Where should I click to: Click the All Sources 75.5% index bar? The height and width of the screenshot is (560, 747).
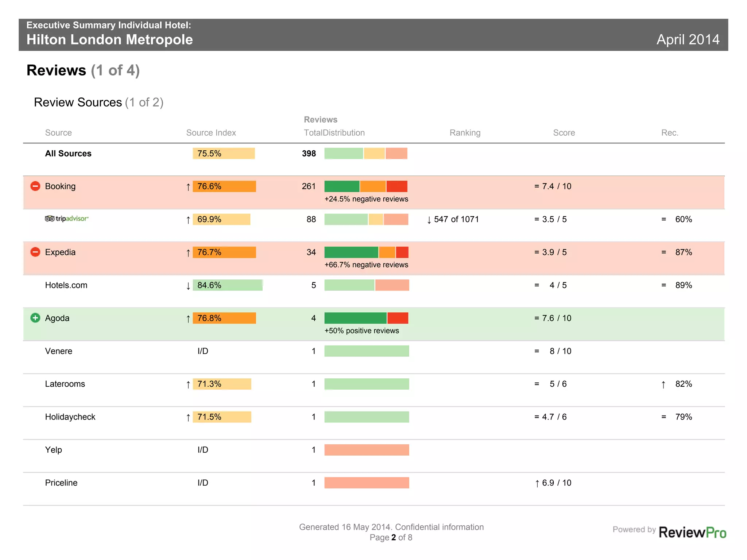(224, 154)
